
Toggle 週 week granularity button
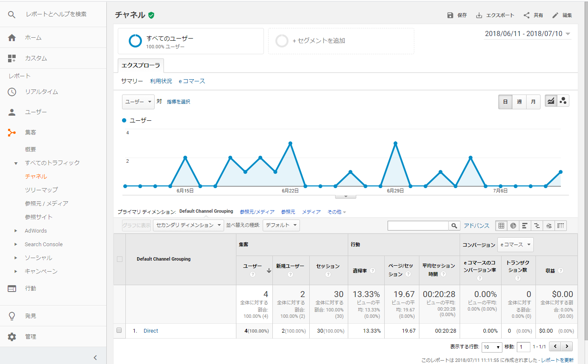pos(519,102)
